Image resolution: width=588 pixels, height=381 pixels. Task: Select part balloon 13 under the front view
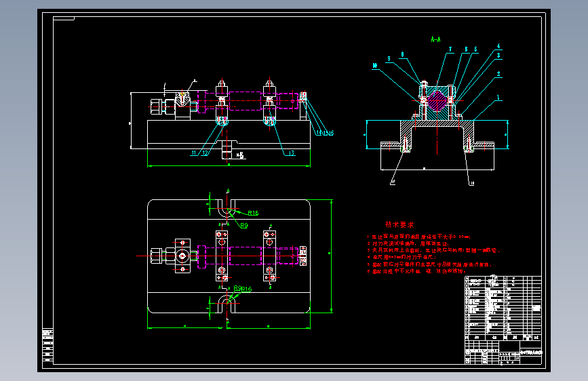[x=292, y=153]
